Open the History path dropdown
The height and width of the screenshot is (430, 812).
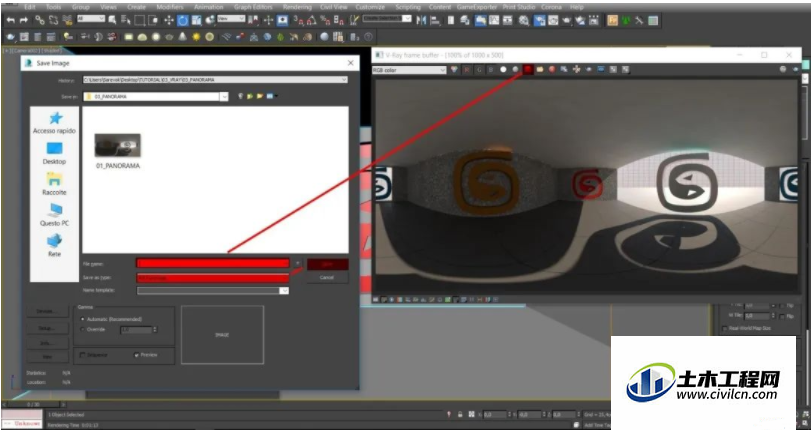343,80
